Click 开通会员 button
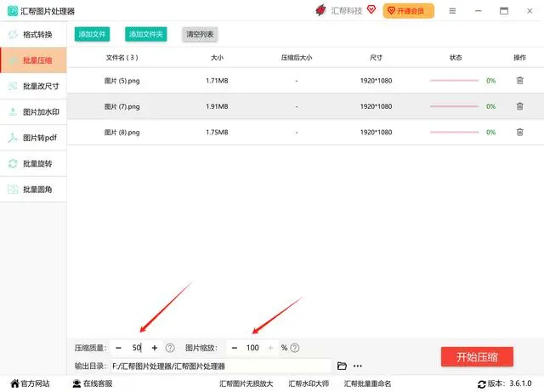Screen dimensions: 544x392 coord(408,11)
